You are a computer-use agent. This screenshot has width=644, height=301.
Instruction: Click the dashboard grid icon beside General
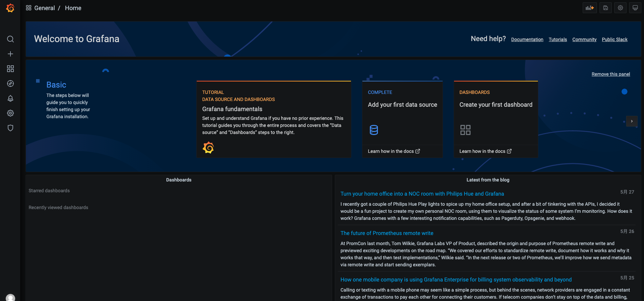pos(29,8)
